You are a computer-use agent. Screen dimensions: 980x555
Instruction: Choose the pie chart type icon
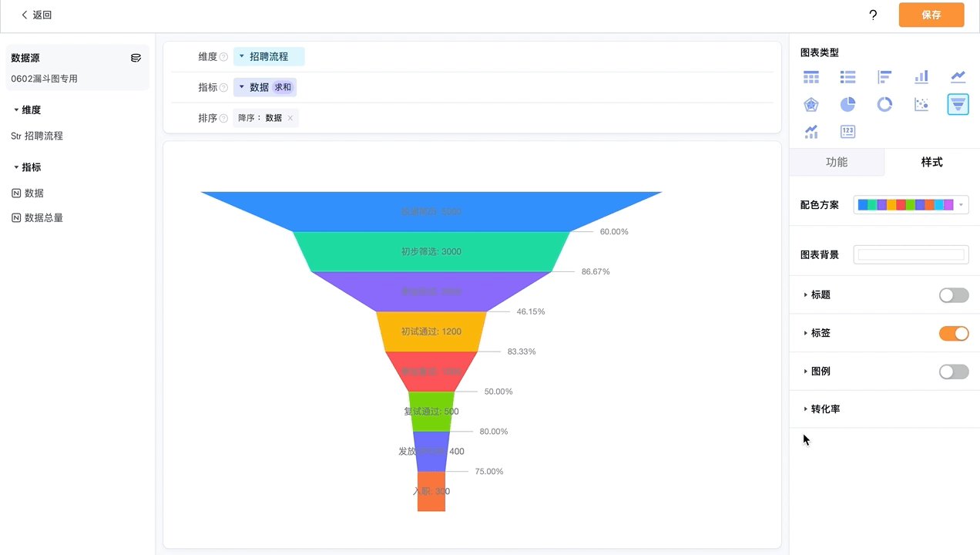point(847,104)
